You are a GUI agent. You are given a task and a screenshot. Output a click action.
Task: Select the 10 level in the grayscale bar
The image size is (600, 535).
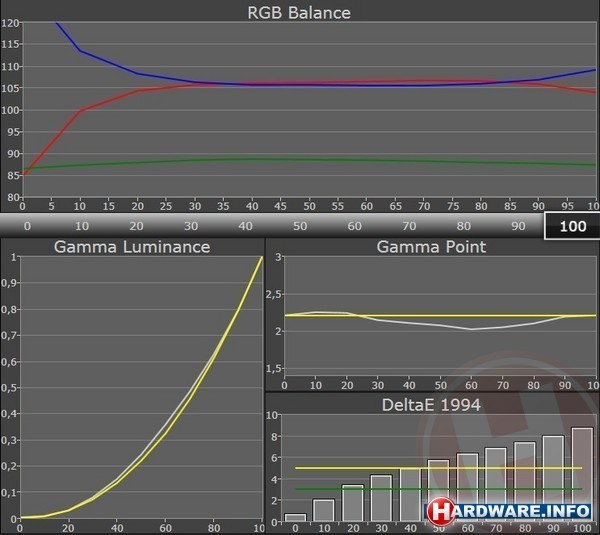click(82, 226)
